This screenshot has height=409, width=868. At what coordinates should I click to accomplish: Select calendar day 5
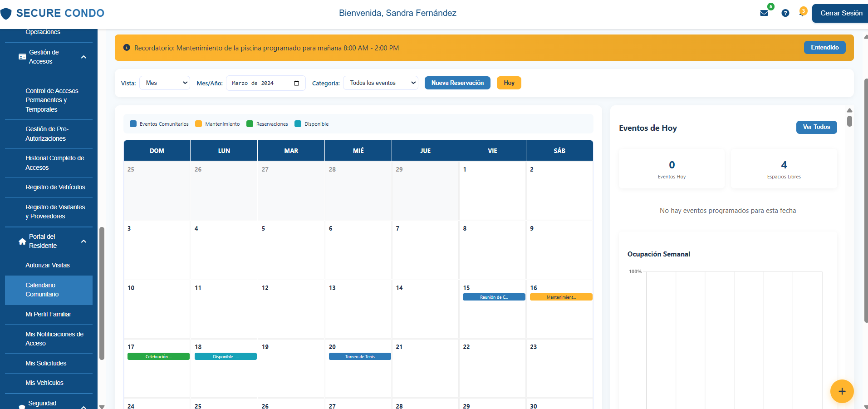291,250
